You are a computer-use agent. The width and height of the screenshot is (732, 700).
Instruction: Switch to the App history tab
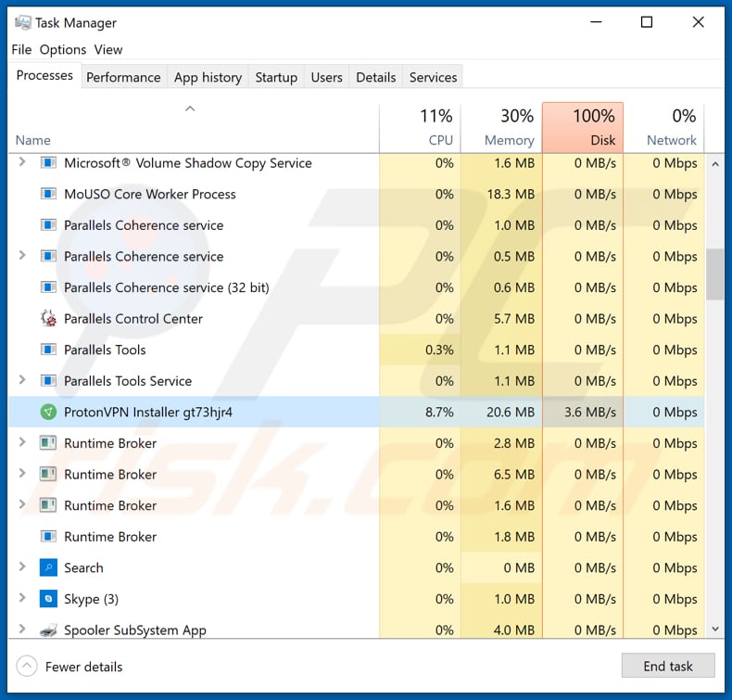[x=208, y=77]
